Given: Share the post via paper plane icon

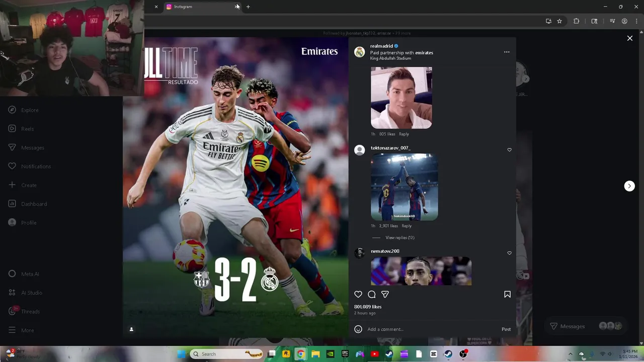Looking at the screenshot, I should click(385, 295).
